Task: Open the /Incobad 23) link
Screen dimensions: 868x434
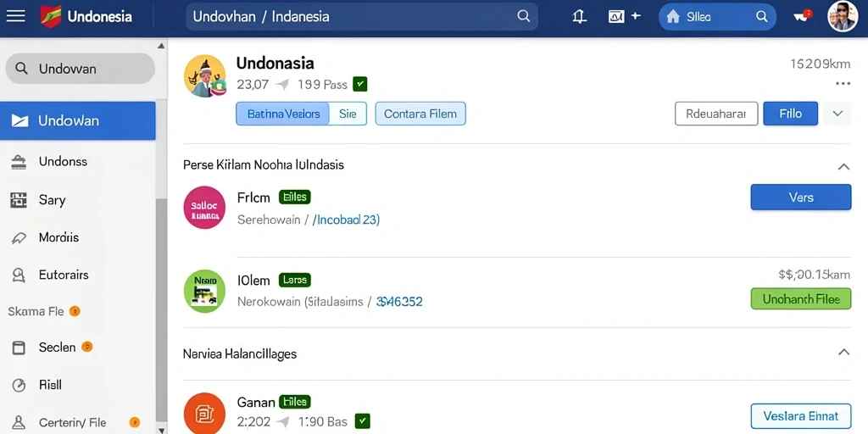Action: (346, 220)
